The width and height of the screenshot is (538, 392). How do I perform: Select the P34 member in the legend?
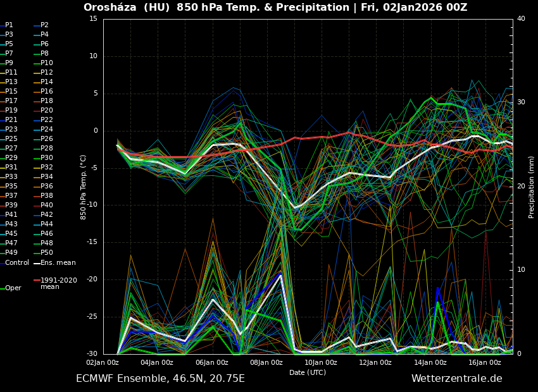coord(47,177)
